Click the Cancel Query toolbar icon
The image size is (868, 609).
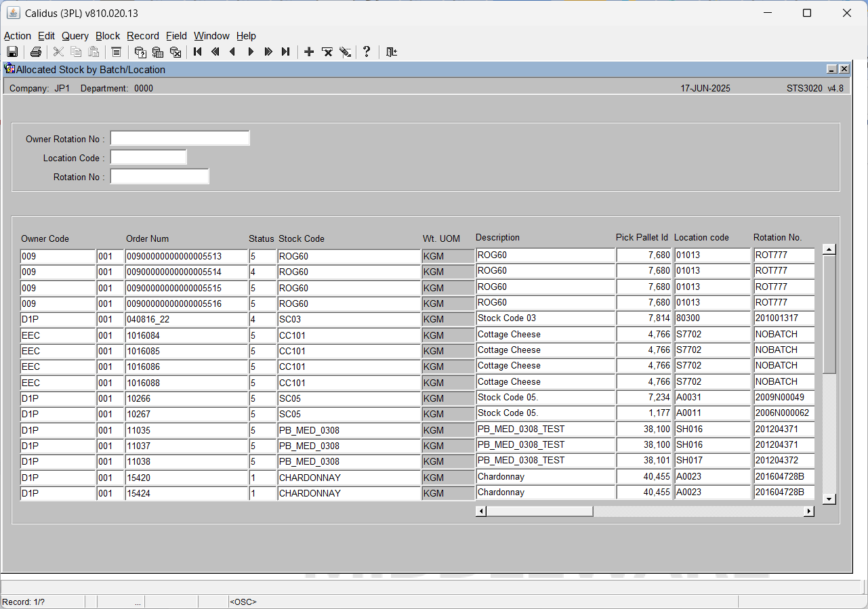(x=175, y=52)
